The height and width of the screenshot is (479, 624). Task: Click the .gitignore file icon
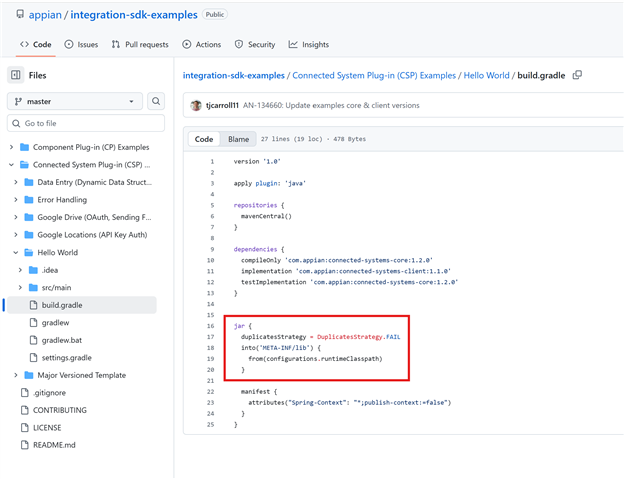[x=25, y=392]
